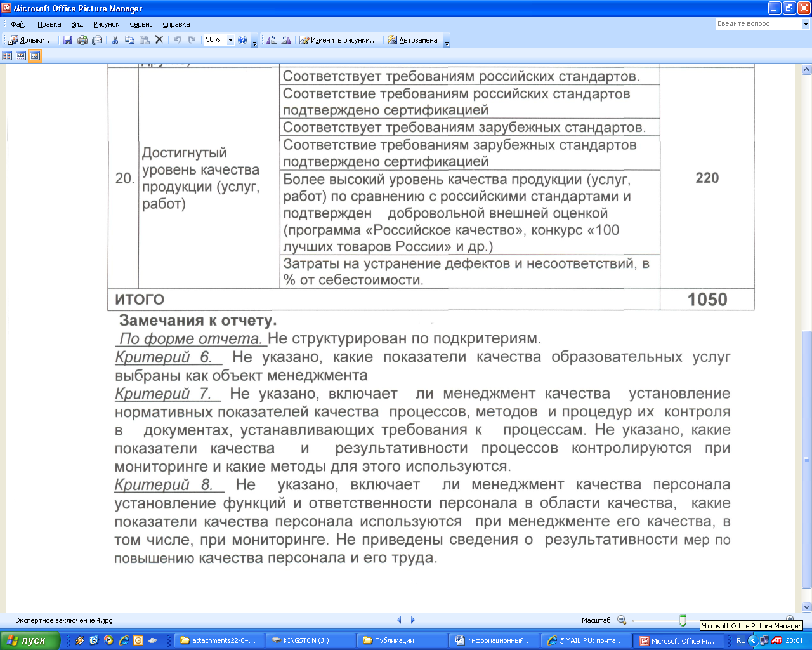This screenshot has width=812, height=650.
Task: Open the help search dropdown arrow
Action: (806, 24)
